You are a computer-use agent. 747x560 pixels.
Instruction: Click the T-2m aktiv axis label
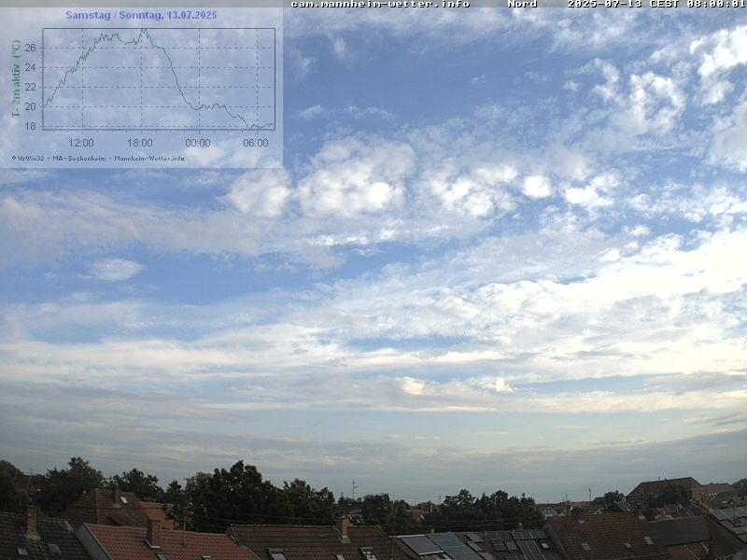click(16, 78)
